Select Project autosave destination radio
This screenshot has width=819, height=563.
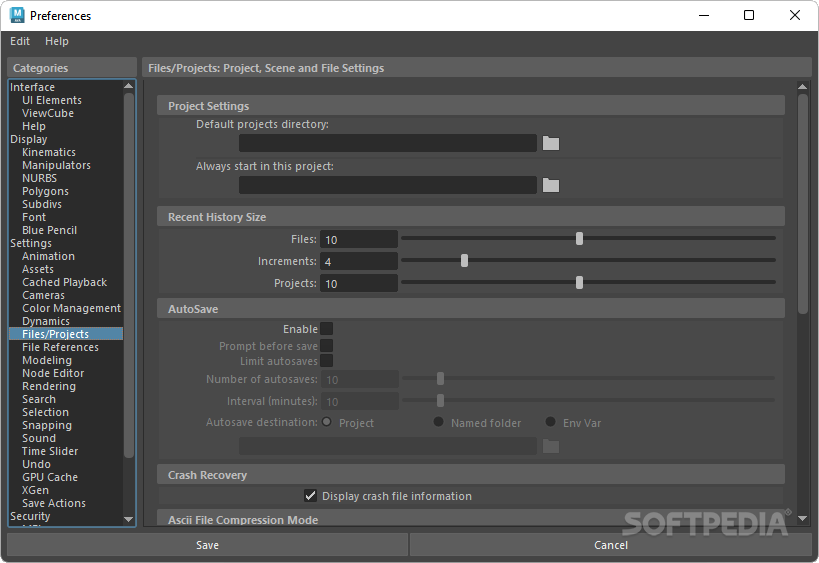coord(327,421)
